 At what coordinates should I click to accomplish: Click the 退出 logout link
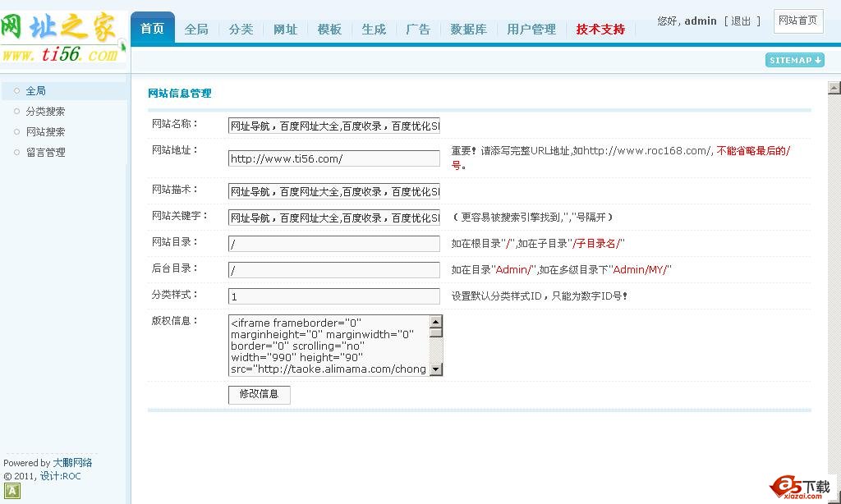pos(741,21)
